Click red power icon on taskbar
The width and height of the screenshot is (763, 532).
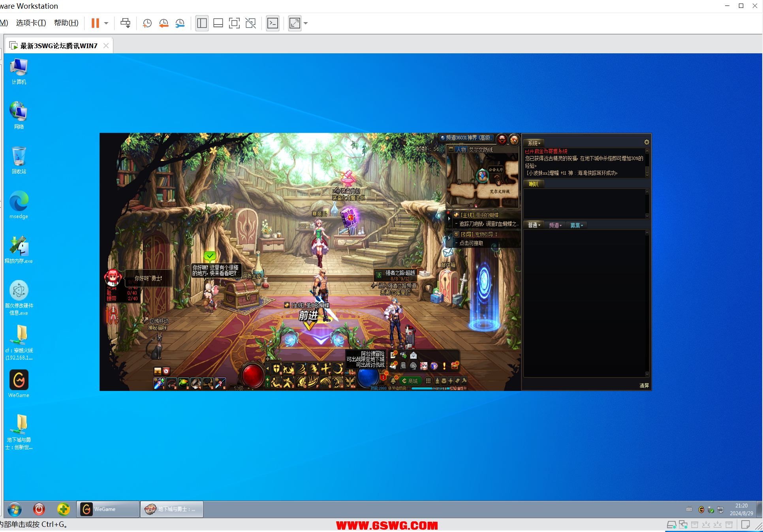39,509
